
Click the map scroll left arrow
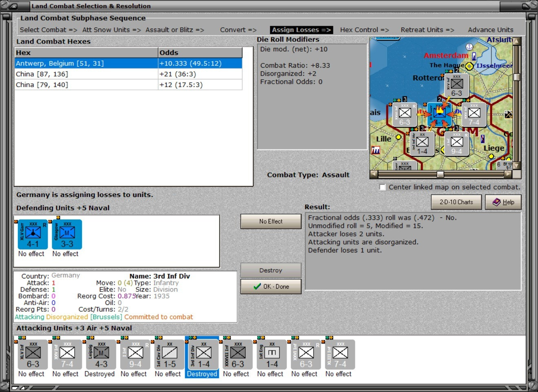click(x=374, y=174)
